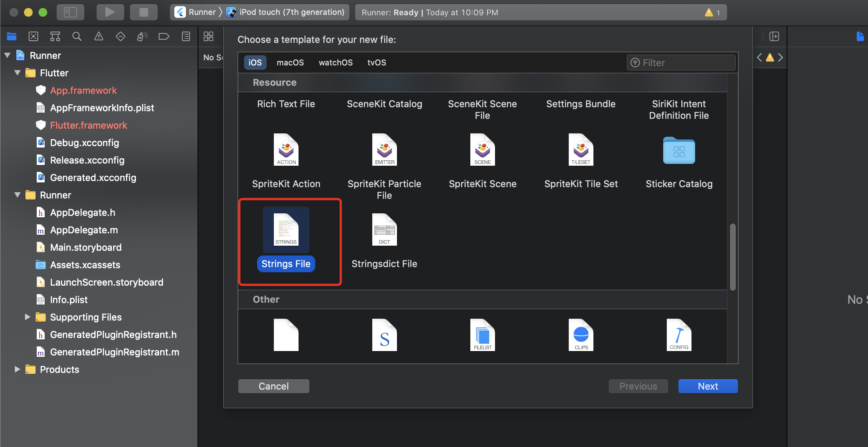Screen dimensions: 868x447
Task: Select the Runner scheme in toolbar
Action: pos(195,12)
